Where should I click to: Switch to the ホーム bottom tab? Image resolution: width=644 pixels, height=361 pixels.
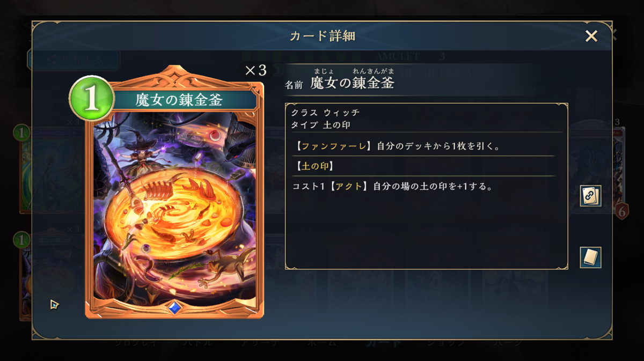click(322, 343)
